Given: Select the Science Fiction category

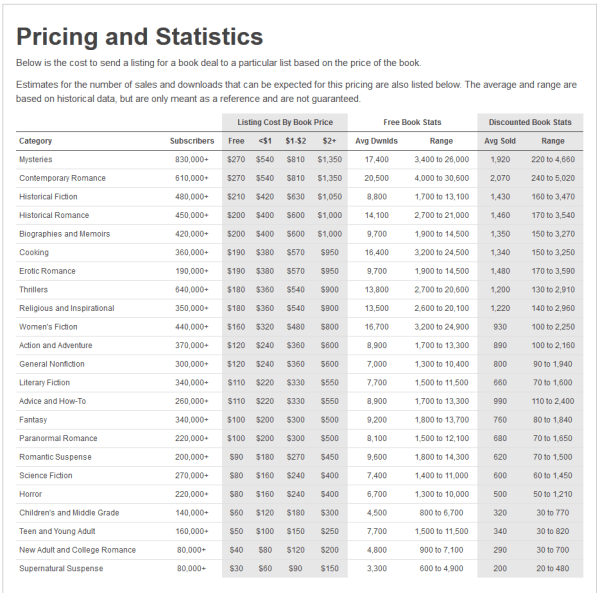Looking at the screenshot, I should (46, 476).
